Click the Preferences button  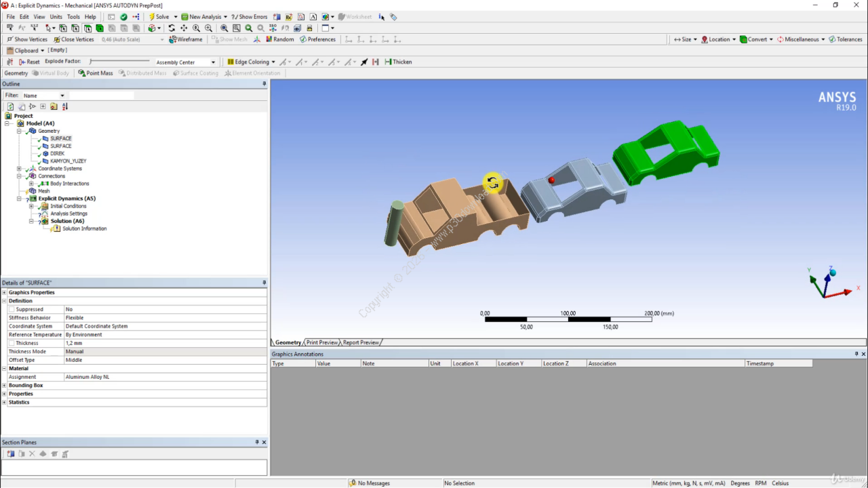point(317,39)
